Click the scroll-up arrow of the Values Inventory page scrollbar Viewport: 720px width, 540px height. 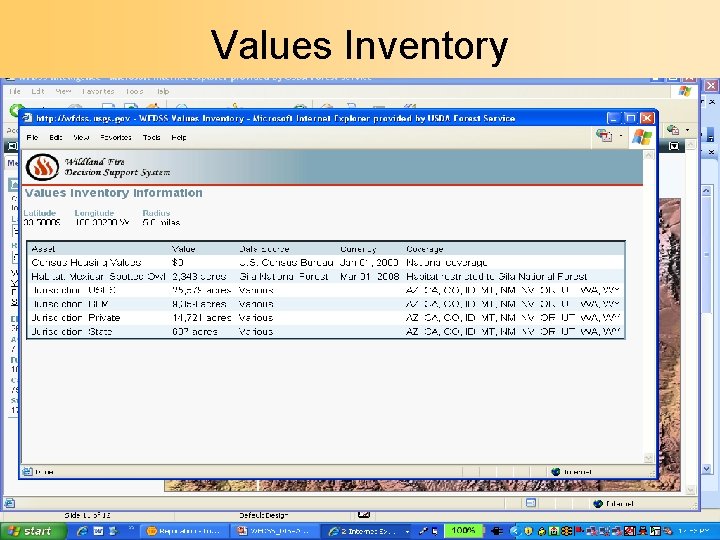pos(649,155)
